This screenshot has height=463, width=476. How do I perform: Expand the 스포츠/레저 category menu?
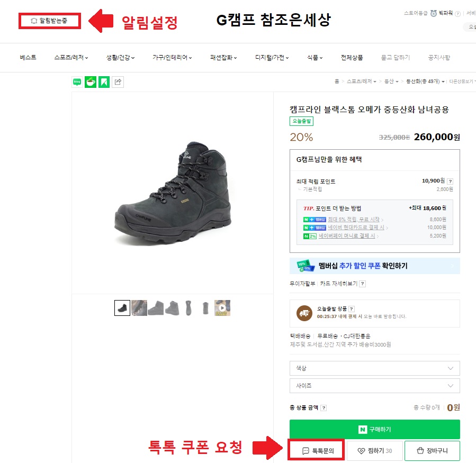[x=71, y=58]
